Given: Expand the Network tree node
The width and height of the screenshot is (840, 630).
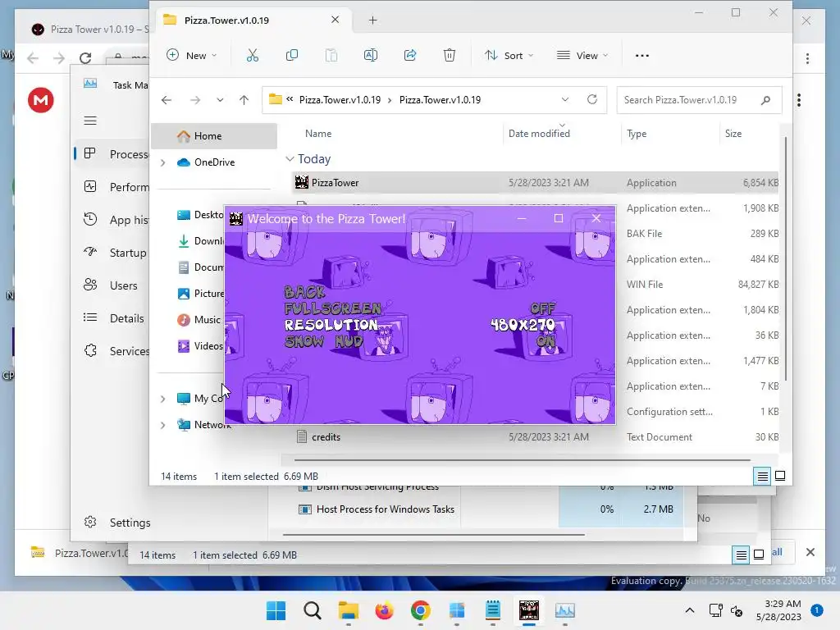Looking at the screenshot, I should tap(163, 425).
